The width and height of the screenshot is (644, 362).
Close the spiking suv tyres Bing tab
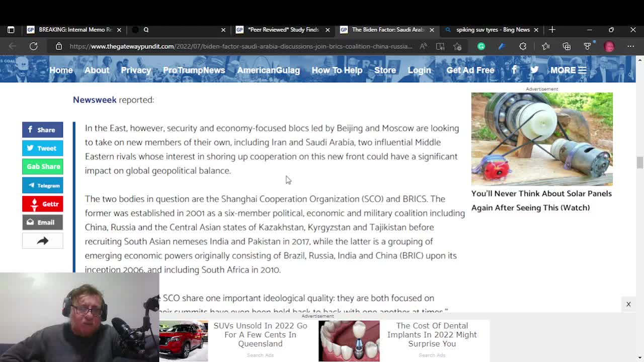click(x=536, y=30)
